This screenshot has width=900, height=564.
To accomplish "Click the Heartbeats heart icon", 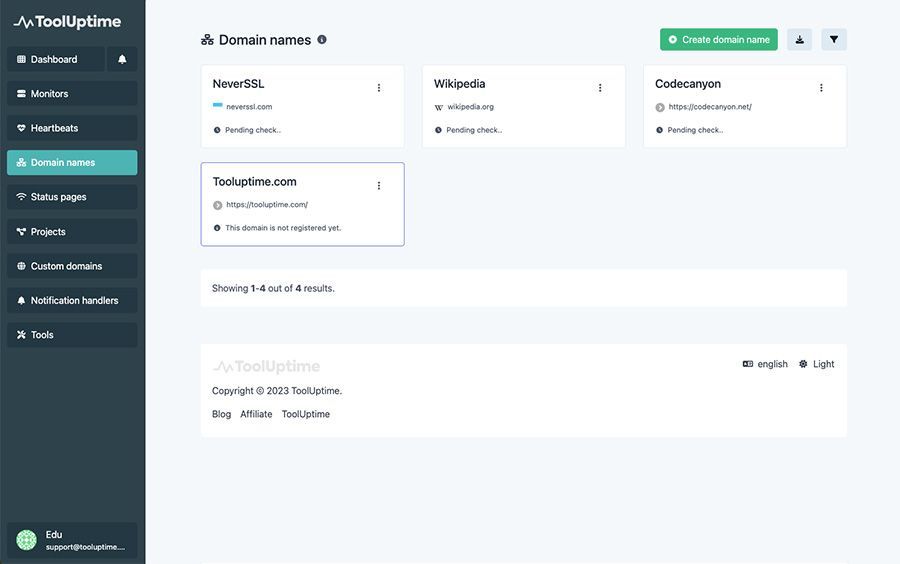I will pos(21,128).
